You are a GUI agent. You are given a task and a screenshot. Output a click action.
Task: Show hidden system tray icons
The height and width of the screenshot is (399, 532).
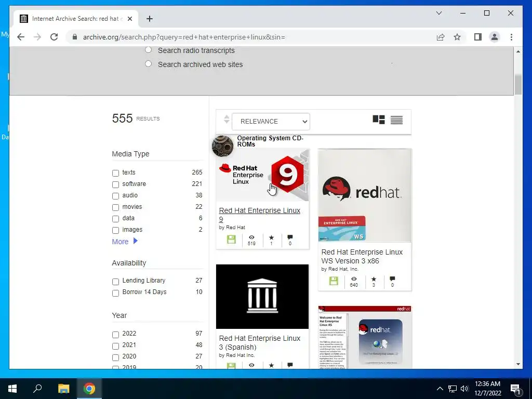coord(440,389)
